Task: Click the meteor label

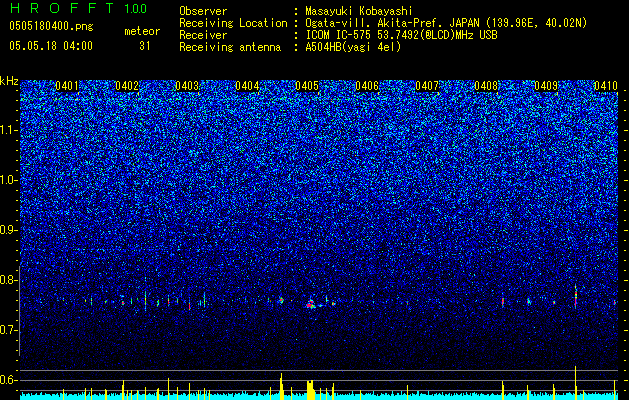Action: (x=142, y=31)
